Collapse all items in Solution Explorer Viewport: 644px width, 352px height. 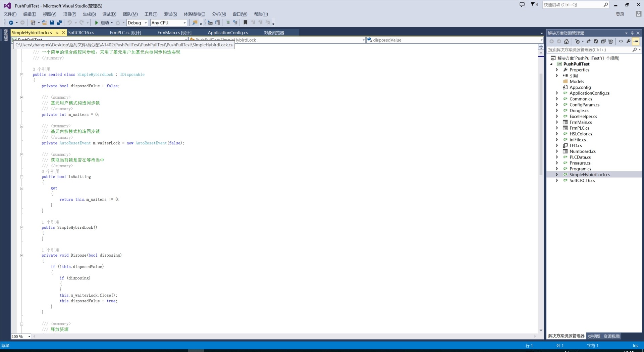coord(603,41)
